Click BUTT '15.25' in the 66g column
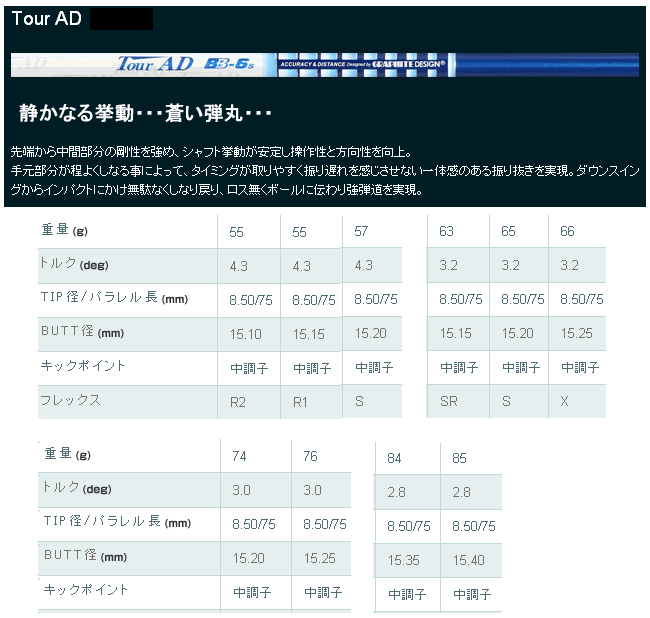The height and width of the screenshot is (618, 650). pyautogui.click(x=577, y=333)
